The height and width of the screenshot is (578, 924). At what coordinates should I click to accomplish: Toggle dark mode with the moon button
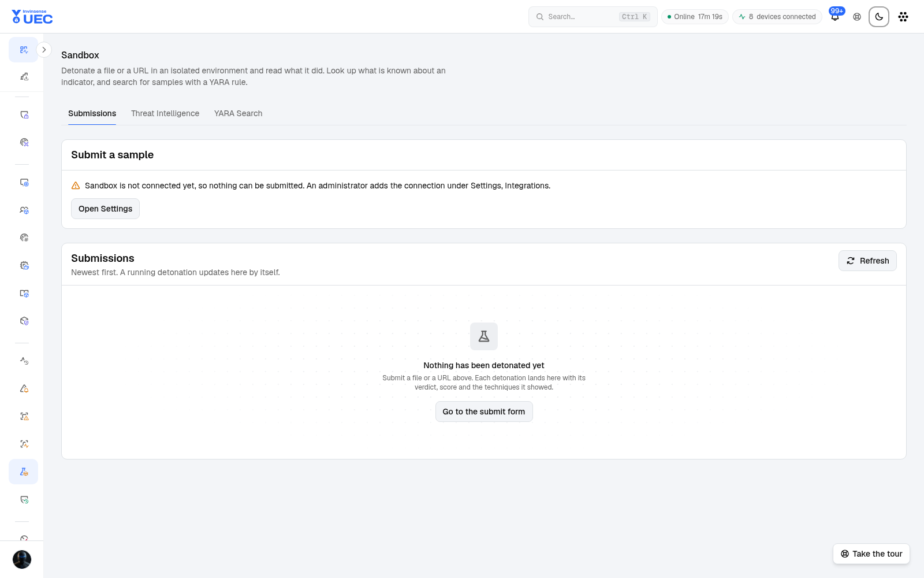click(x=879, y=17)
